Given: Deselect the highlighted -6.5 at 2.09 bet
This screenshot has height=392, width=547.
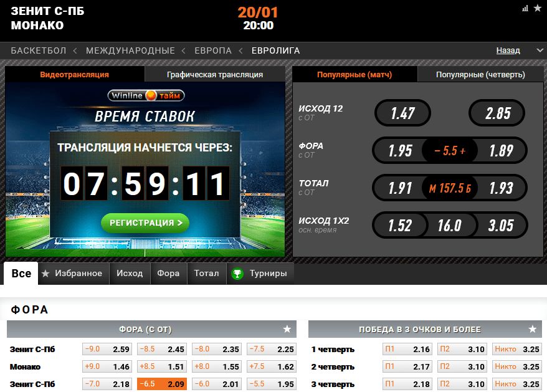Looking at the screenshot, I should (162, 384).
